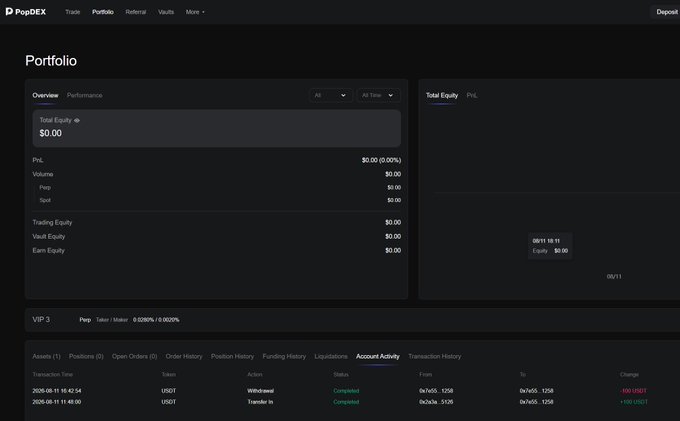Click the Spot volume label
This screenshot has height=421, width=680.
click(45, 200)
